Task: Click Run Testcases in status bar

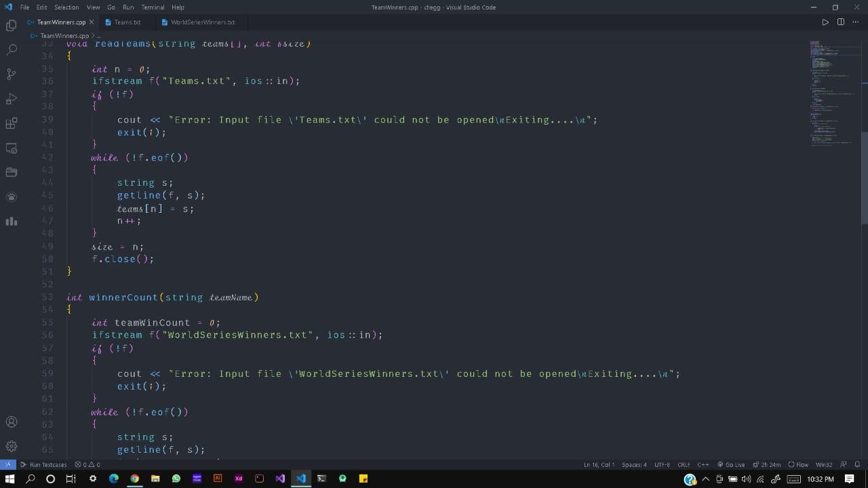Action: point(43,464)
